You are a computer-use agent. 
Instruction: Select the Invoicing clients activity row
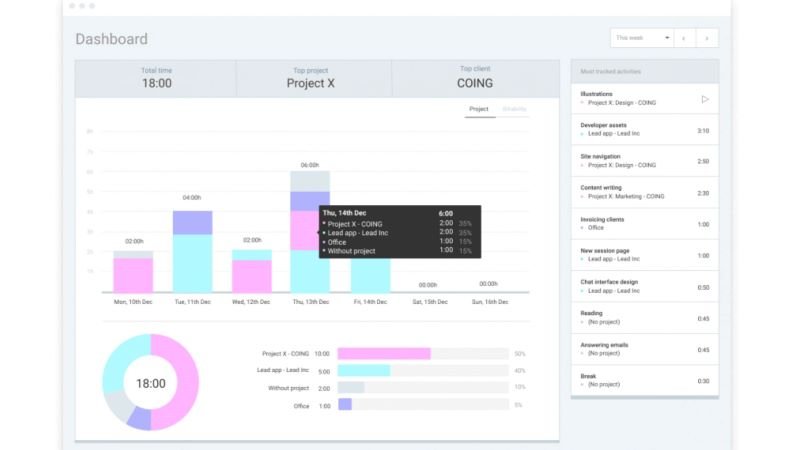point(644,223)
